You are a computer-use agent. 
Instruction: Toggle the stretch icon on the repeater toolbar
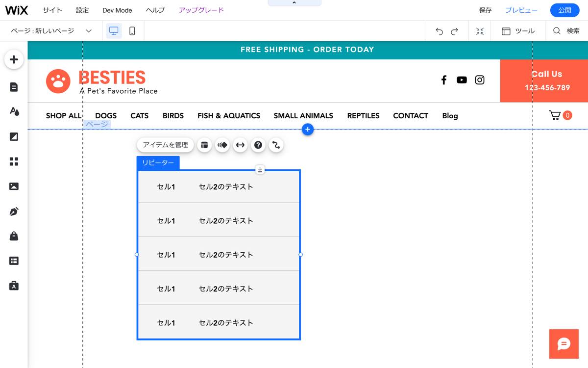240,145
